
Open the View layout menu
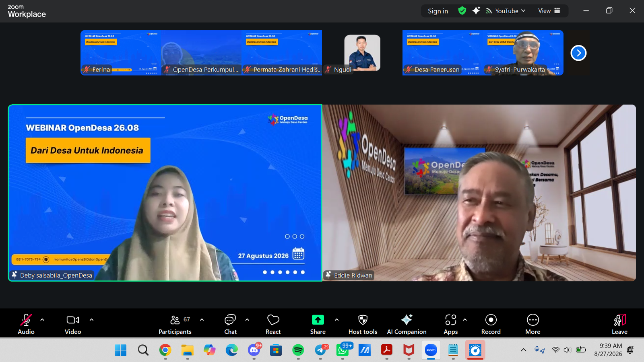tap(549, 11)
